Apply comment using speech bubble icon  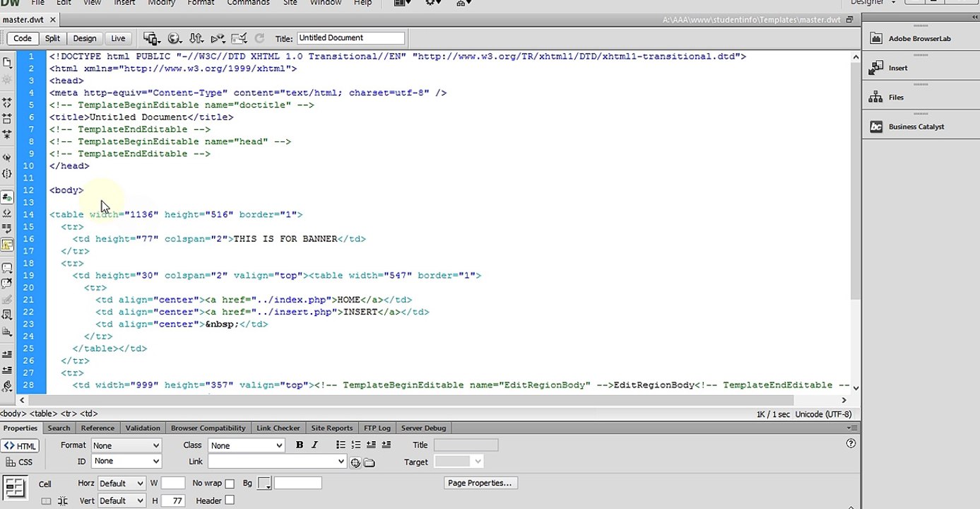(7, 268)
